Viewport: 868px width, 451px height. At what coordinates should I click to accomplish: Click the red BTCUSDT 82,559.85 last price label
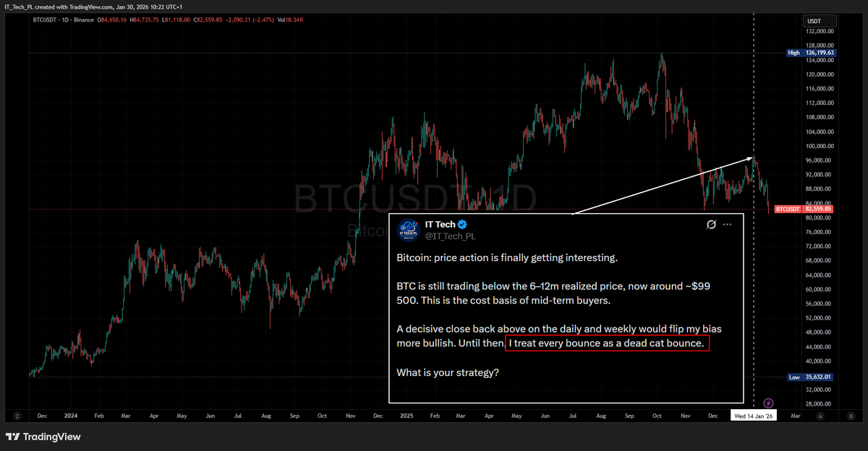tap(804, 209)
